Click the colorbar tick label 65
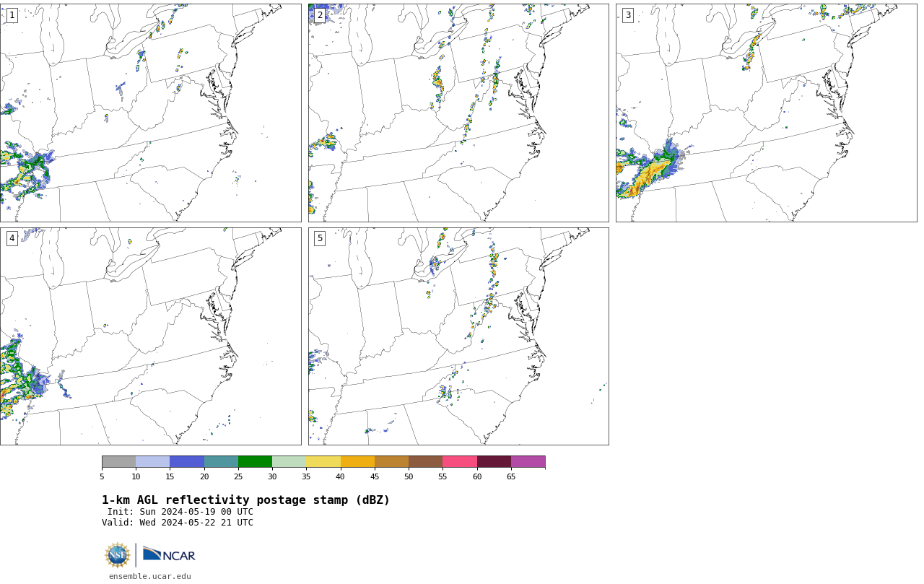This screenshot has width=924, height=584. tap(511, 476)
